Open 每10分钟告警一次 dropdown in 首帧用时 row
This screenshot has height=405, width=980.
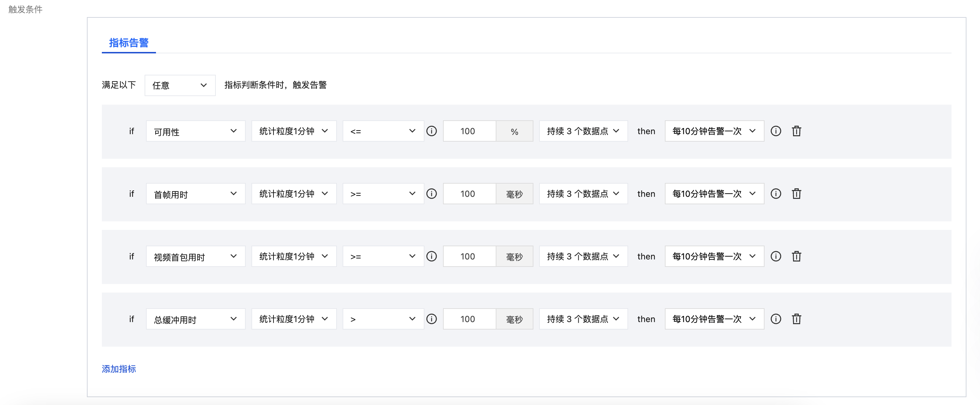pyautogui.click(x=714, y=194)
